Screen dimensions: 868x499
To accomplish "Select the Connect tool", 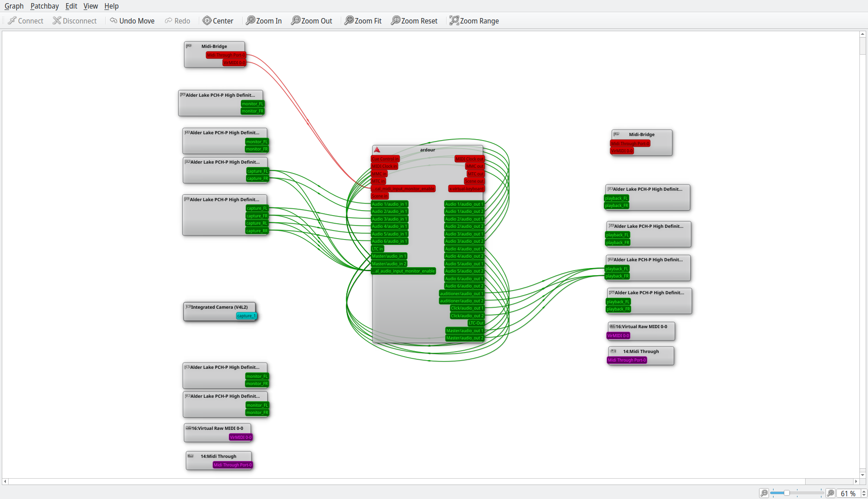I will pos(25,21).
